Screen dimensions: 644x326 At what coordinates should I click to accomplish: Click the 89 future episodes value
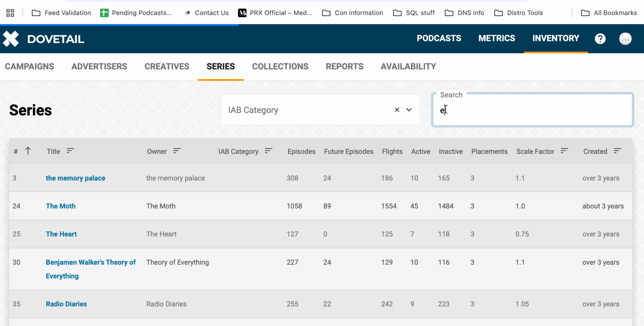pos(327,206)
